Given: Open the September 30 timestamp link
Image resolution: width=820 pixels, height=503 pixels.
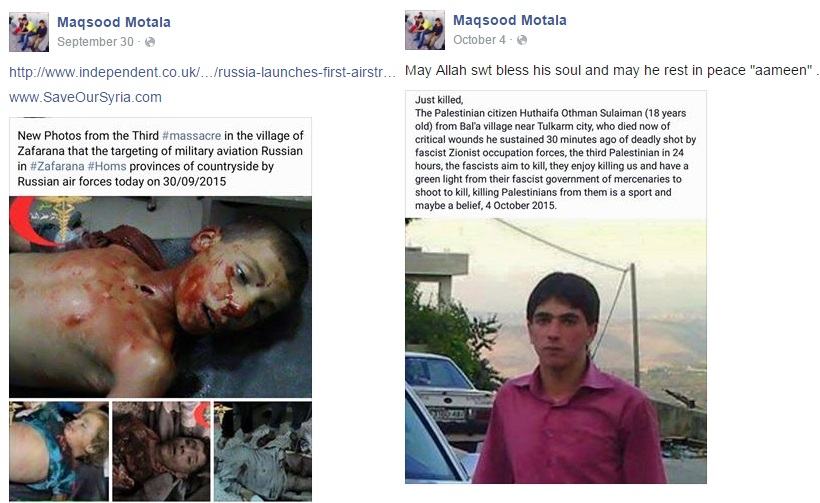Looking at the screenshot, I should 95,42.
